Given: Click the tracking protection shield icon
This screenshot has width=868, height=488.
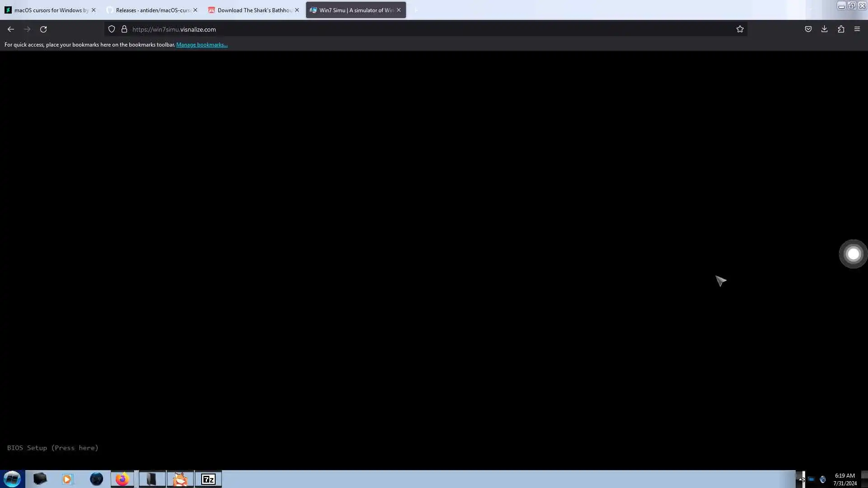Looking at the screenshot, I should coord(112,29).
